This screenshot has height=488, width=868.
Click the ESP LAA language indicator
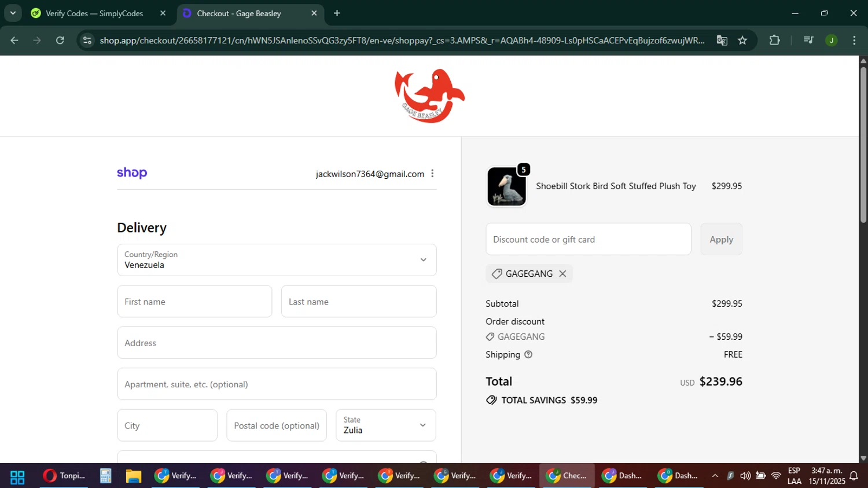(x=795, y=476)
